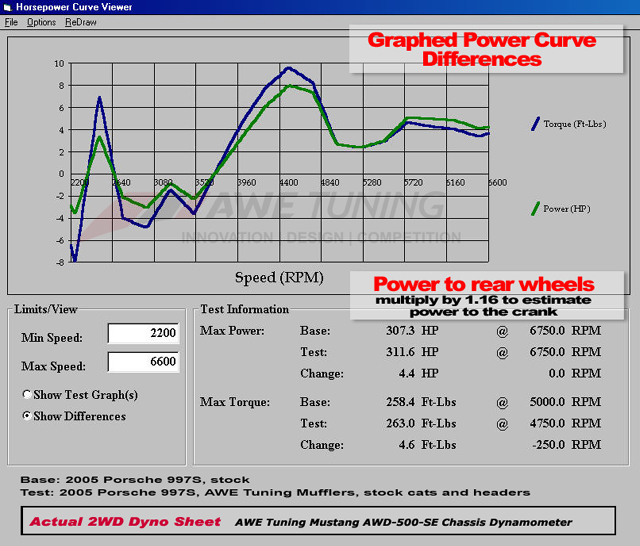Click the Max Speed label
The height and width of the screenshot is (546, 640).
coord(53,366)
